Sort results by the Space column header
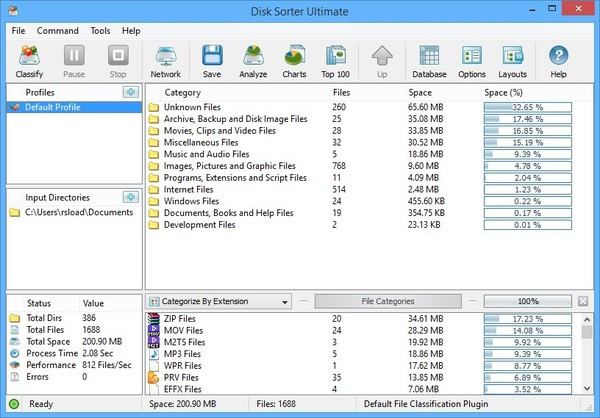This screenshot has width=600, height=418. pos(420,92)
